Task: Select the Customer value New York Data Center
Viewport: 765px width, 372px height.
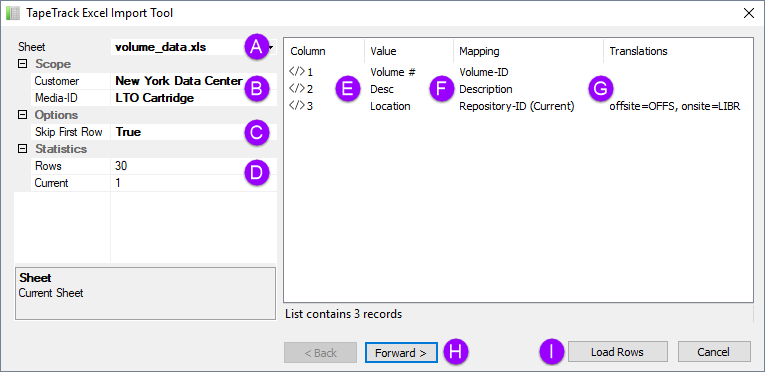Action: pos(179,81)
